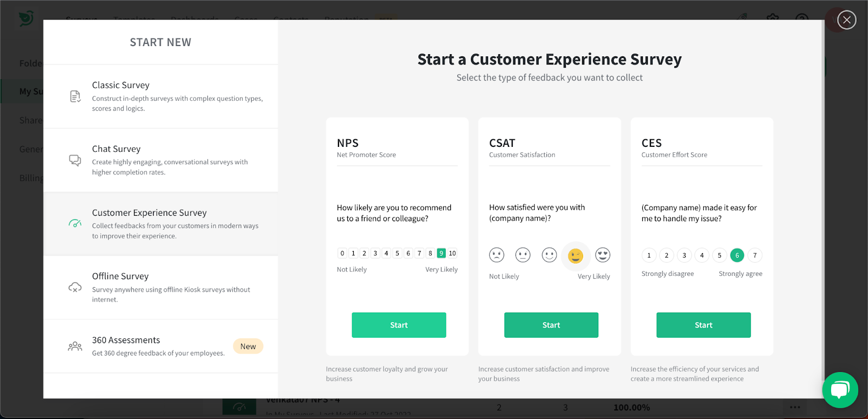This screenshot has height=419, width=868.
Task: Close the Start New survey dialog
Action: [x=846, y=20]
